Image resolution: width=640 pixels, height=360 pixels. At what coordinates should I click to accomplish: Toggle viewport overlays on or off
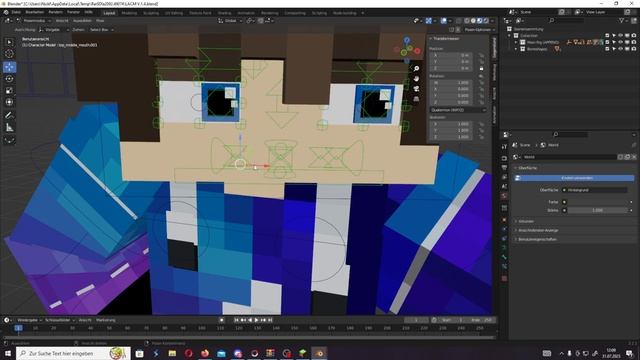[444, 20]
